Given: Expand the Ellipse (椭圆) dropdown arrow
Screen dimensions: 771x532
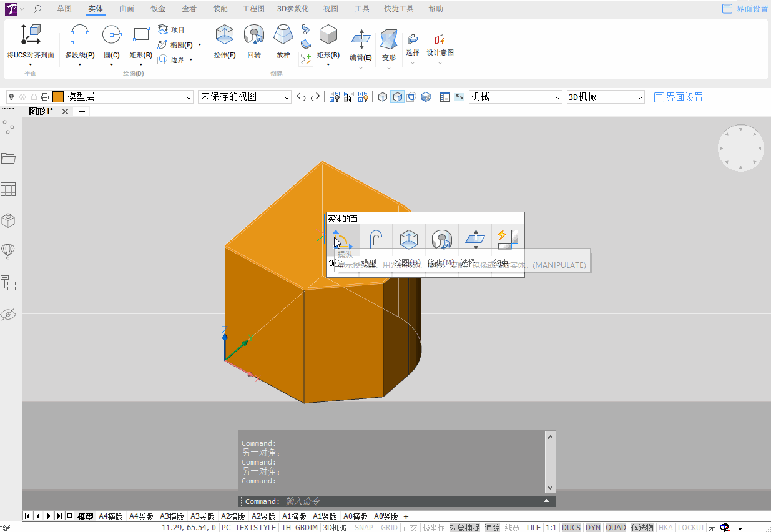Looking at the screenshot, I should (200, 45).
